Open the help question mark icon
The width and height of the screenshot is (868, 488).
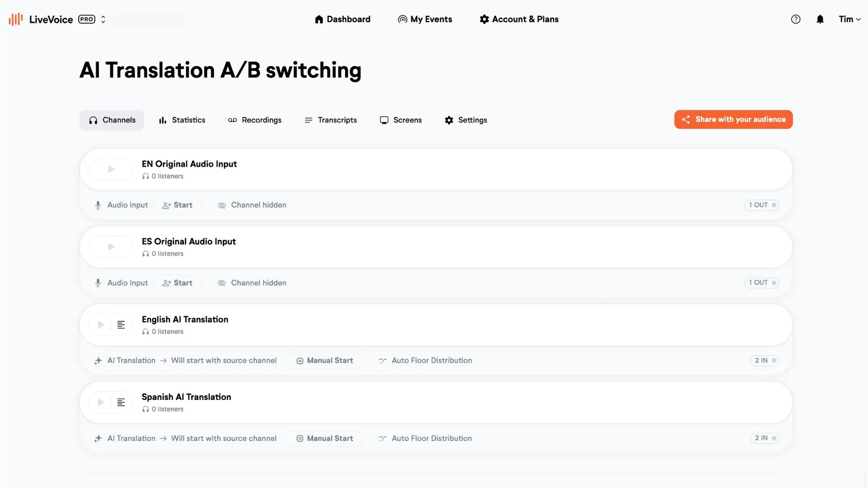pos(796,19)
